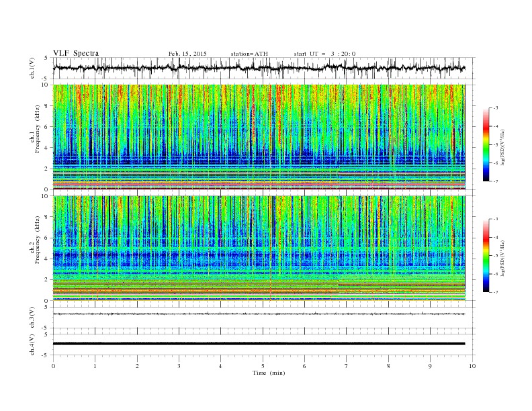Click the ch.1 spectrogram '2' kHz tick label
This screenshot has width=532, height=411.
47,169
